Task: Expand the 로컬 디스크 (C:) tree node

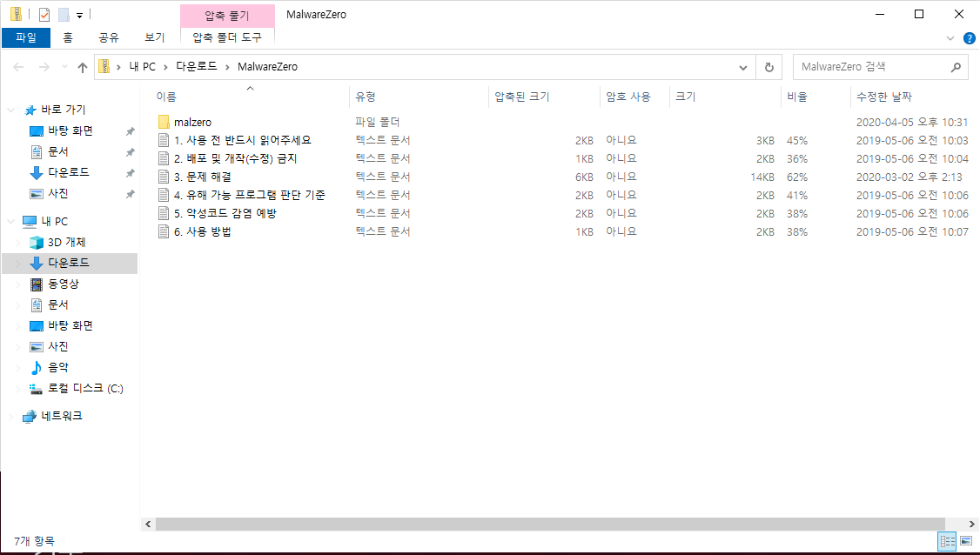Action: (x=18, y=389)
